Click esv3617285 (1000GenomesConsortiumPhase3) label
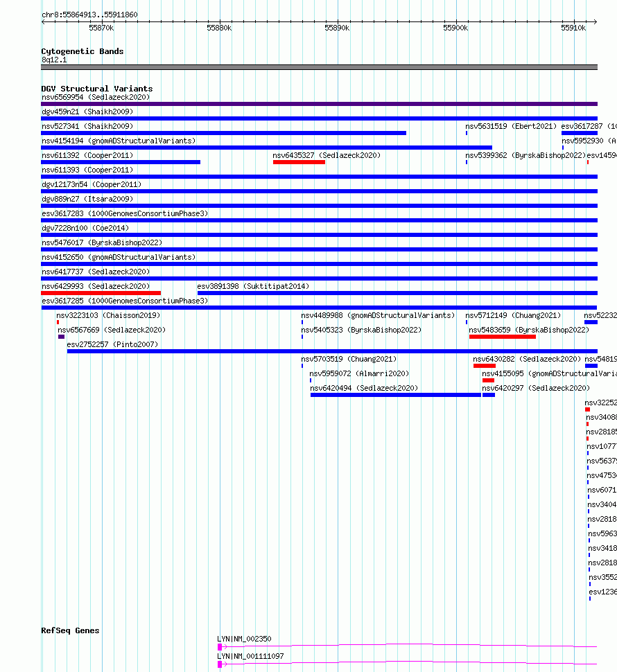Image resolution: width=617 pixels, height=672 pixels. [x=125, y=301]
